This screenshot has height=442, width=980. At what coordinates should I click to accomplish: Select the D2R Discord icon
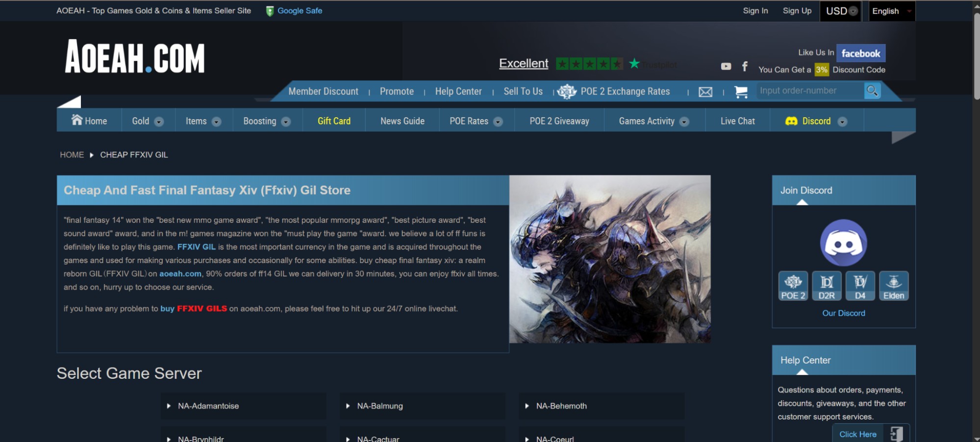pos(827,286)
